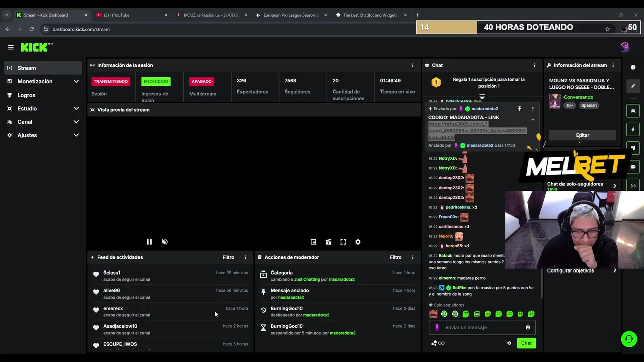This screenshot has width=644, height=362.
Task: Unpin the pinned chat message
Action: tap(519, 109)
